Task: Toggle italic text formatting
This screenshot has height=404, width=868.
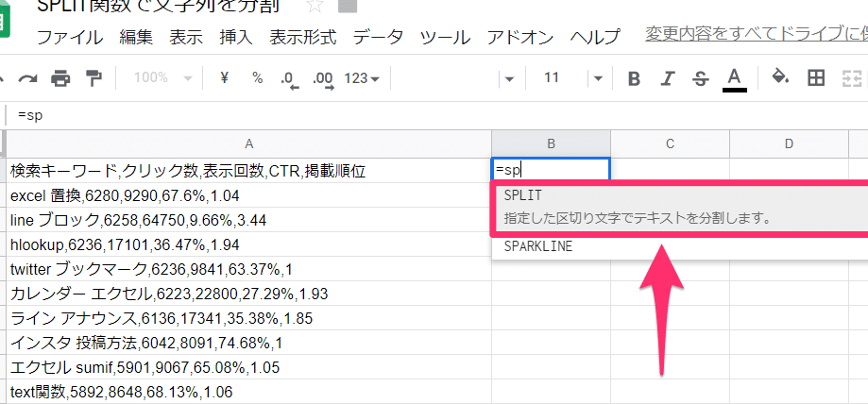Action: click(668, 78)
